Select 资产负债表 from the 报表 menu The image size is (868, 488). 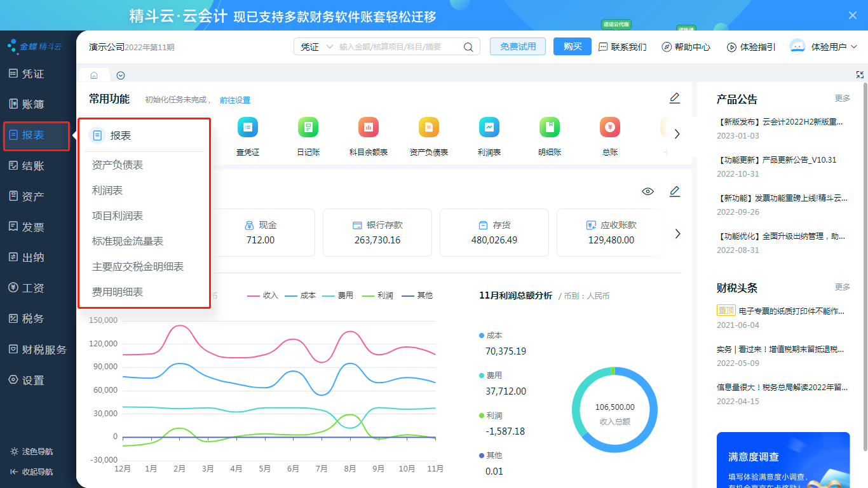coord(118,165)
